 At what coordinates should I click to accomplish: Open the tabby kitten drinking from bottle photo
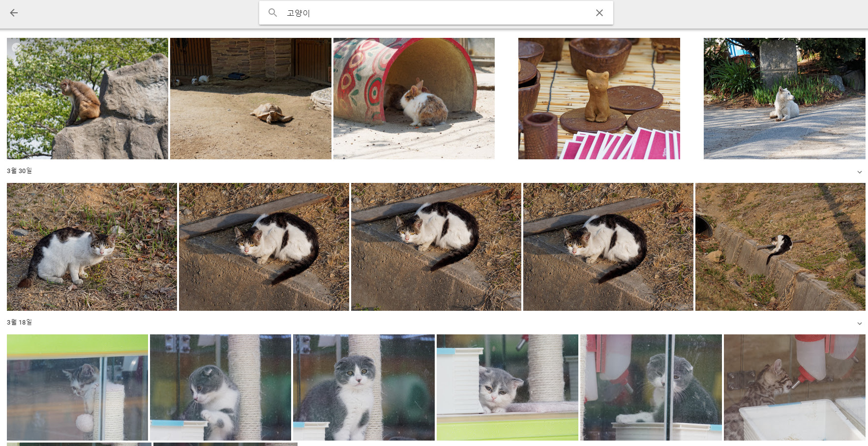coord(795,387)
